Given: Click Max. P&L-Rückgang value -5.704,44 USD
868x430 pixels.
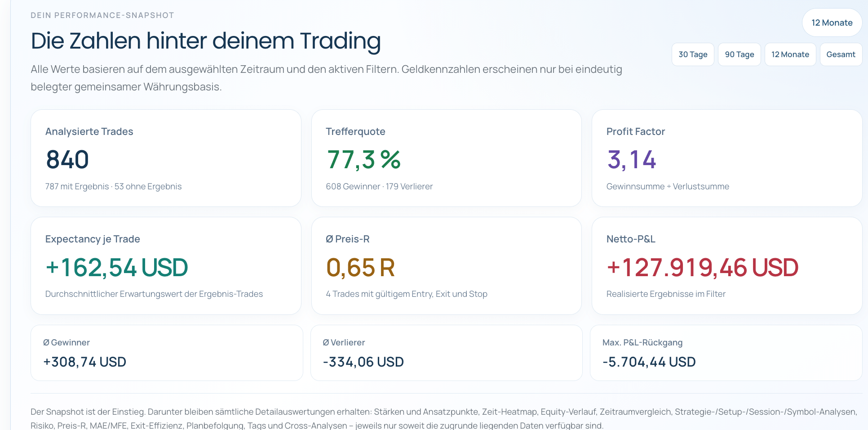Looking at the screenshot, I should (x=649, y=362).
